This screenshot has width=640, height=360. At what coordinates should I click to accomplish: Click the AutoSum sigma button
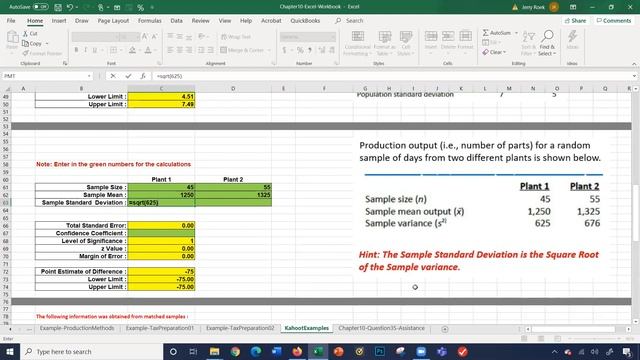pos(496,33)
